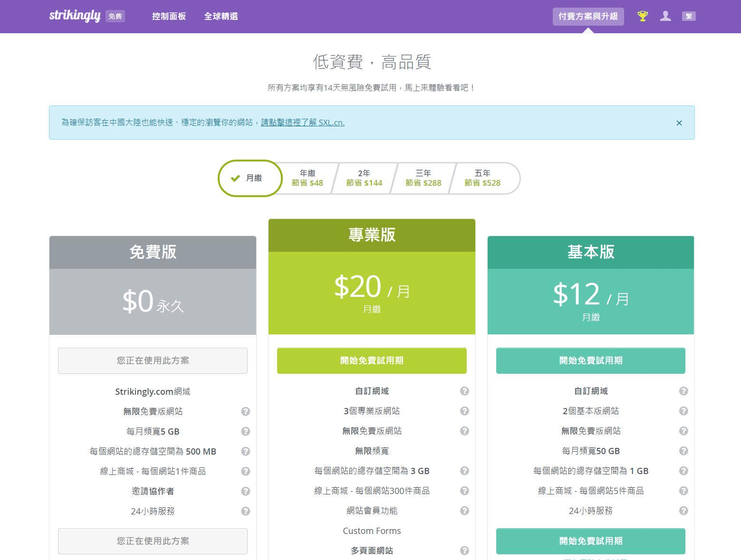Click the Strikingly logo
The width and height of the screenshot is (741, 560).
75,16
